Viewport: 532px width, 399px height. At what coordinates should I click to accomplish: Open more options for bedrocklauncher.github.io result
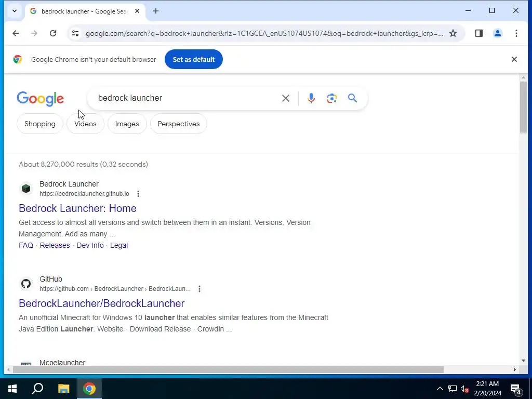point(138,194)
